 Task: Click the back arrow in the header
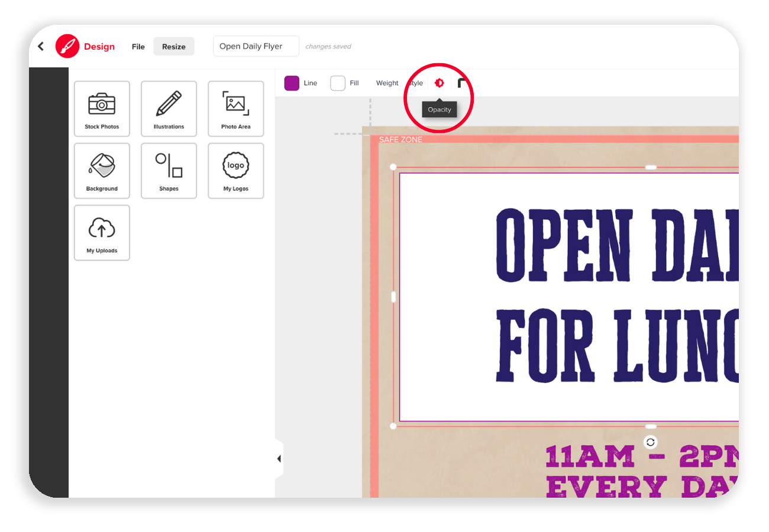click(41, 46)
